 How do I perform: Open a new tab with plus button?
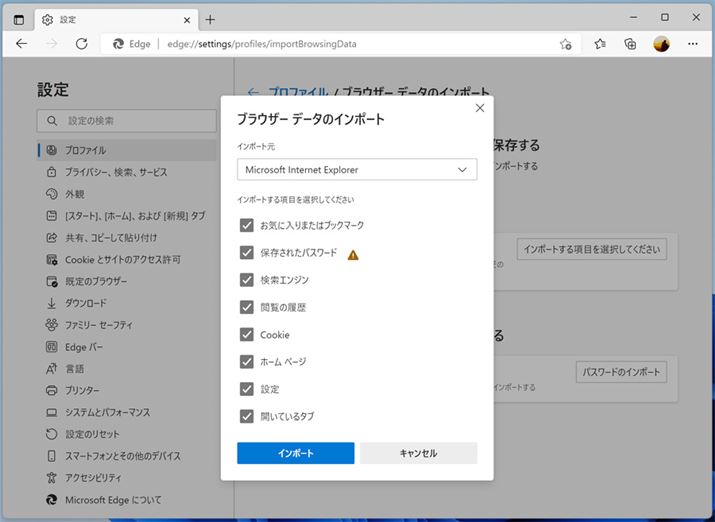click(x=210, y=19)
